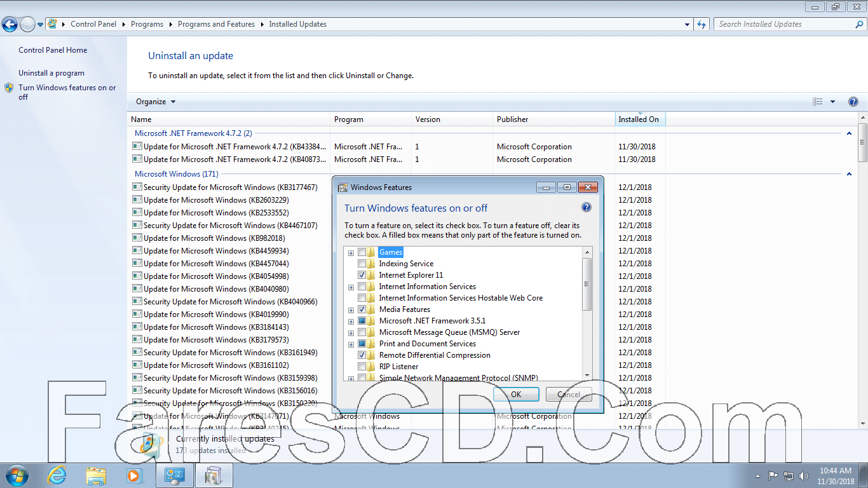Viewport: 868px width, 488px height.
Task: Expand the Internet Information Services node
Action: (x=351, y=287)
